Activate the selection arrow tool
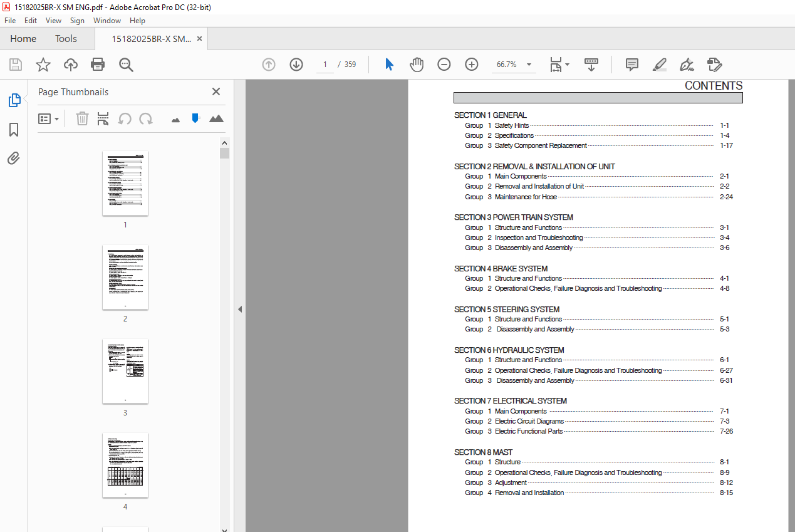This screenshot has width=795, height=532. [389, 65]
